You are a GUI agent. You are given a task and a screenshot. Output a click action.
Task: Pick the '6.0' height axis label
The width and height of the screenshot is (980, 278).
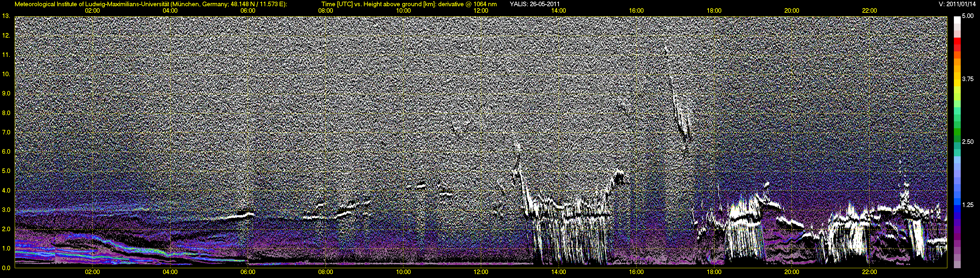coord(6,151)
